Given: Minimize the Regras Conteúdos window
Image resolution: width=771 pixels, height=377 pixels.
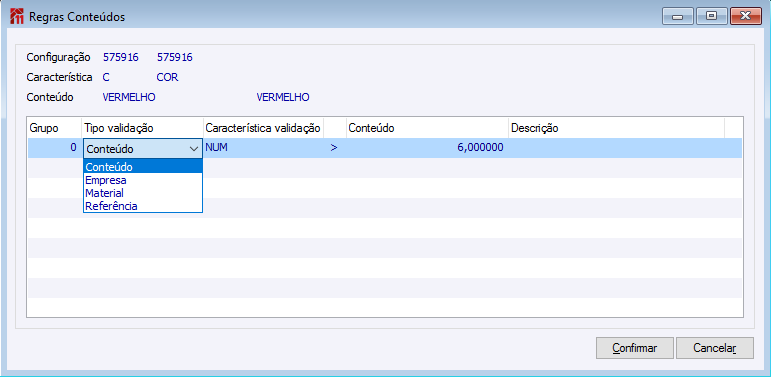Looking at the screenshot, I should (678, 16).
